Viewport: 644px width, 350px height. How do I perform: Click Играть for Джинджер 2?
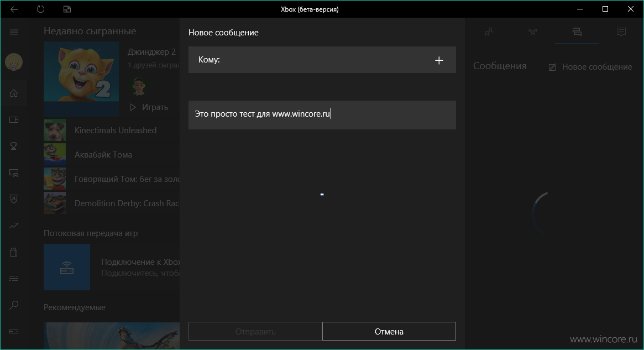[149, 107]
